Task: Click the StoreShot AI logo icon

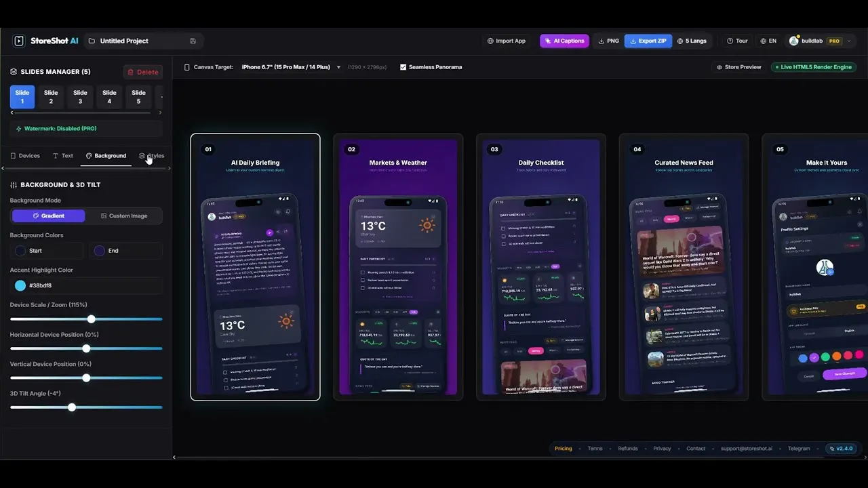Action: click(x=19, y=41)
